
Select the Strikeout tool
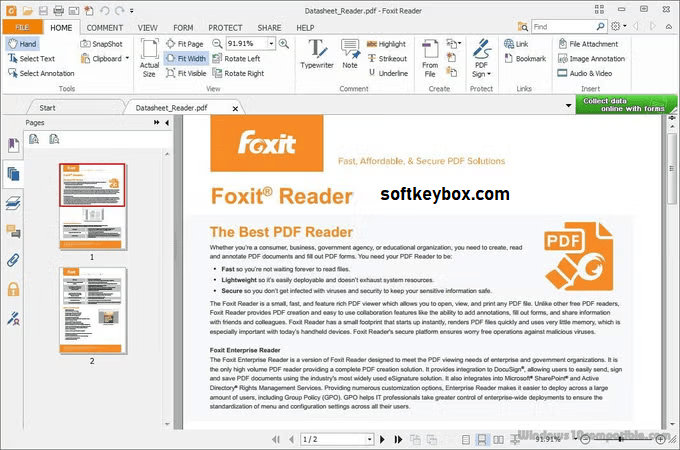pyautogui.click(x=387, y=59)
